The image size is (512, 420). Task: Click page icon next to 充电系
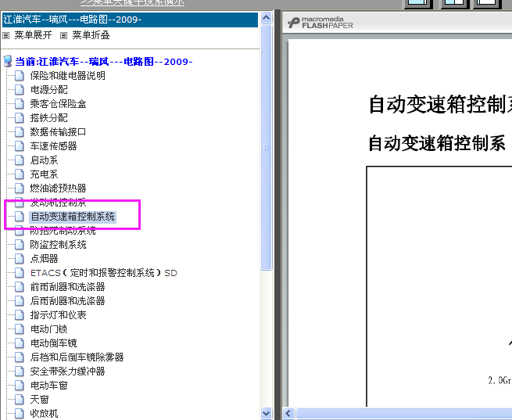point(20,174)
